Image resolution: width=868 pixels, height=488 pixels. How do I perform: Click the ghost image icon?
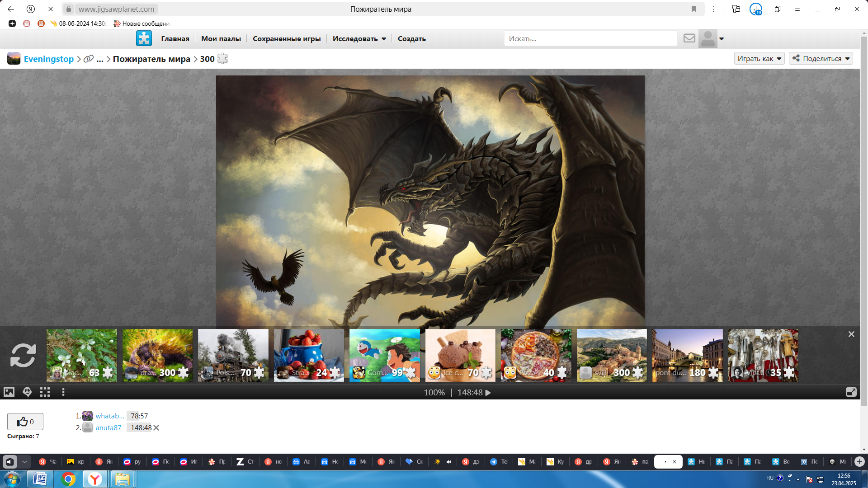coord(27,392)
